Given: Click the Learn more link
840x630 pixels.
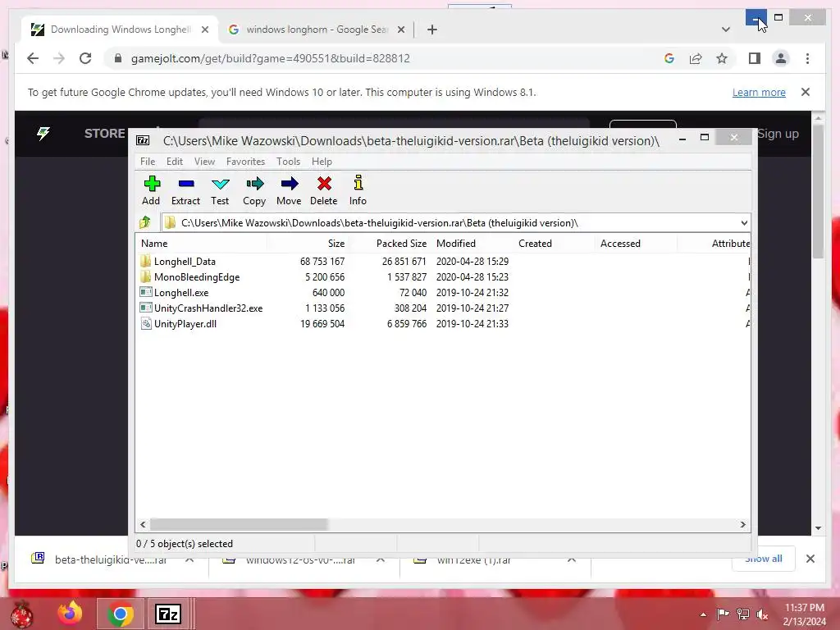Looking at the screenshot, I should click(x=759, y=92).
